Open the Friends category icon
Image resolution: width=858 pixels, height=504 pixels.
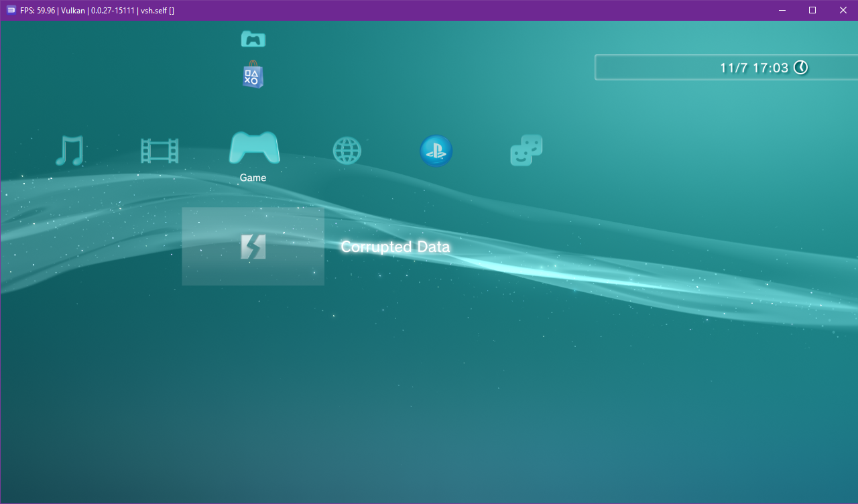click(526, 149)
